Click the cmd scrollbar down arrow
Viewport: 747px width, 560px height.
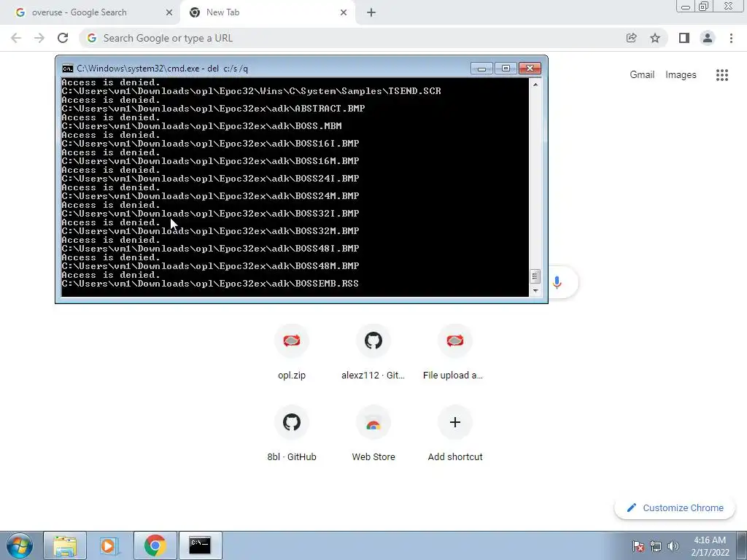(x=535, y=290)
